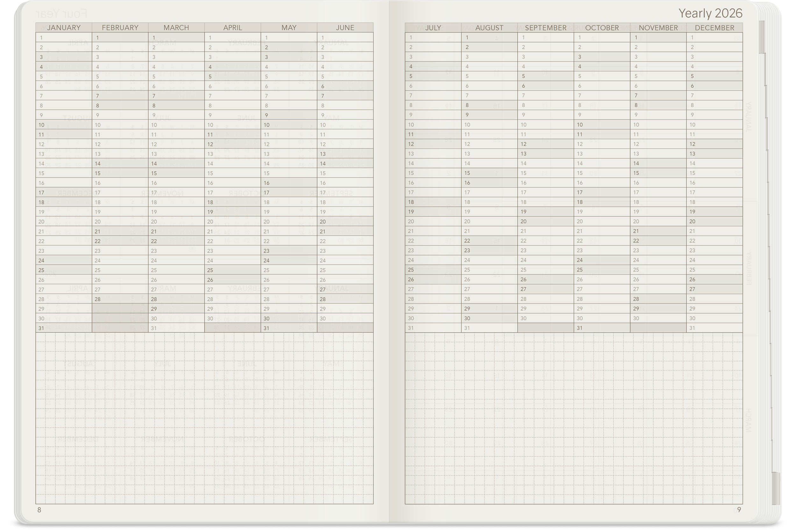Select the OCTOBER column header
This screenshot has height=532, width=796.
coord(603,27)
